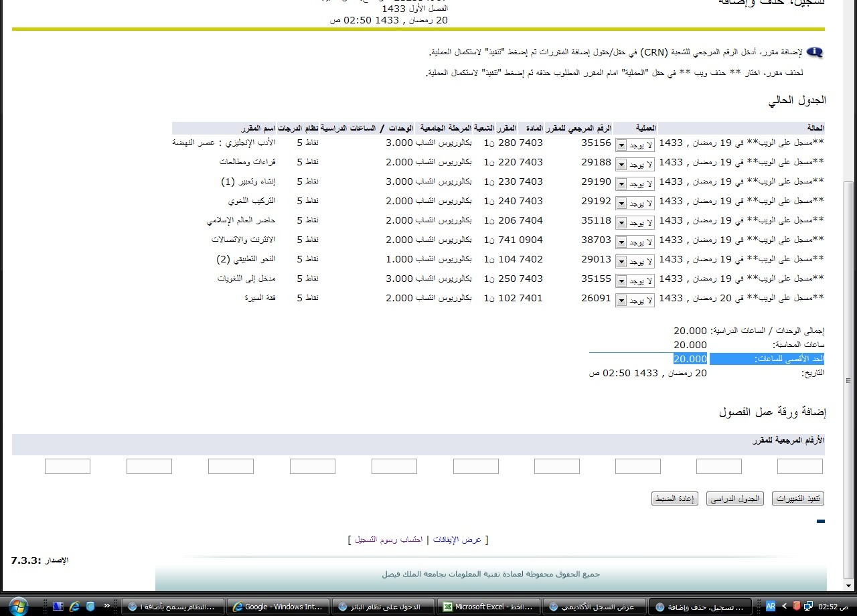Click تنفيذ التغييرات submit button
The image size is (857, 616).
click(x=798, y=499)
